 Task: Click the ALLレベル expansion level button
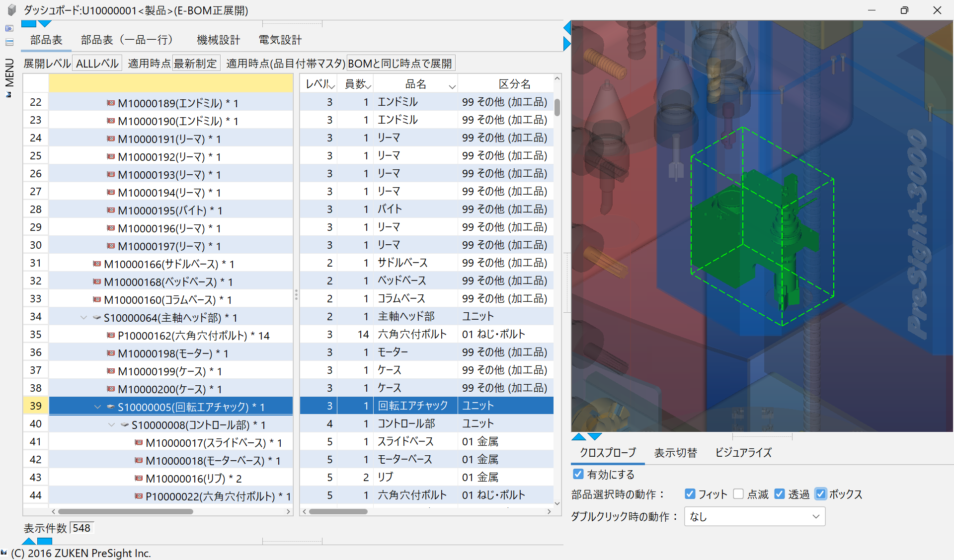click(97, 63)
